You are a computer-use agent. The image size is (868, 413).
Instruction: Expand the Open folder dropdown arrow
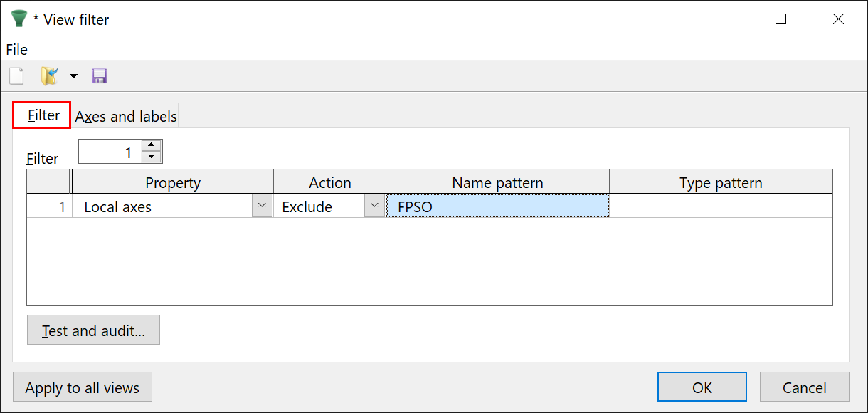click(73, 75)
